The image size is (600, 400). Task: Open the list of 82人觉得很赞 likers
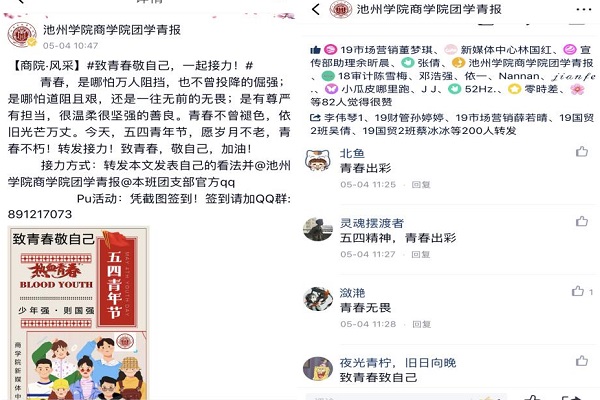(x=351, y=102)
